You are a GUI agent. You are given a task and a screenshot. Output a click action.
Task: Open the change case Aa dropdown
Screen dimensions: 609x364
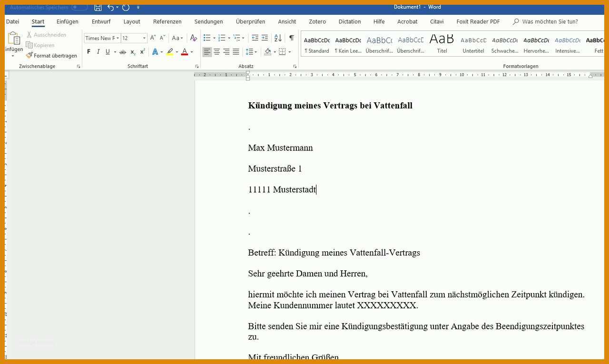[177, 38]
